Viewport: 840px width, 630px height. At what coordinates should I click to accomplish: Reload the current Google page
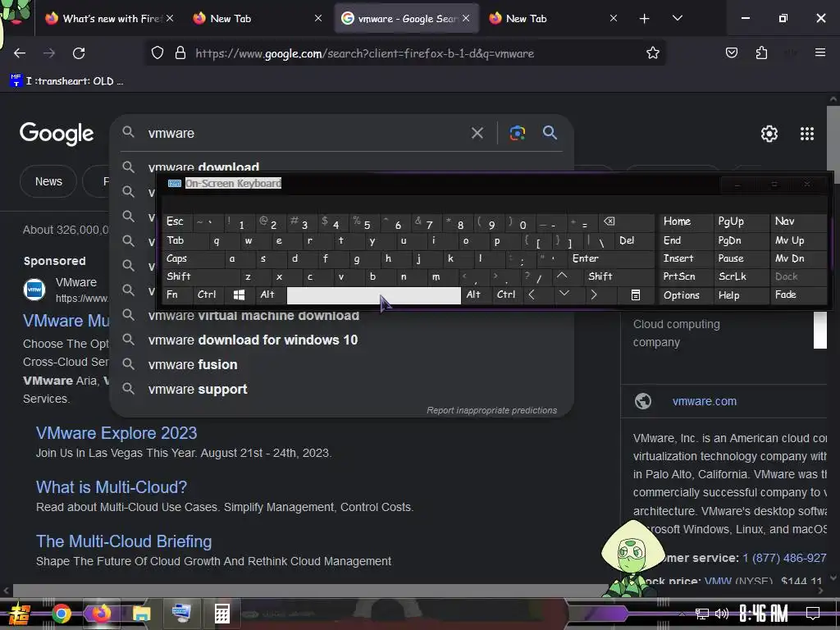[x=79, y=53]
